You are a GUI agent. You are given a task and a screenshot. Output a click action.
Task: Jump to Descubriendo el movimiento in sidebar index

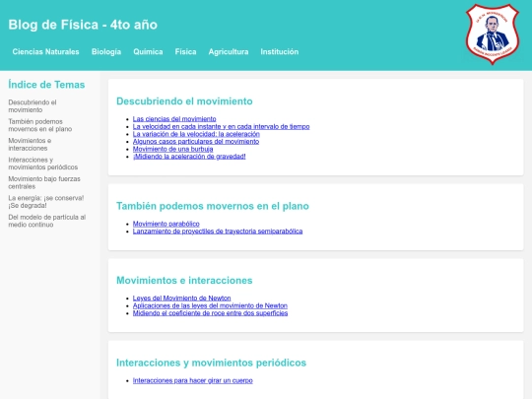(x=33, y=105)
